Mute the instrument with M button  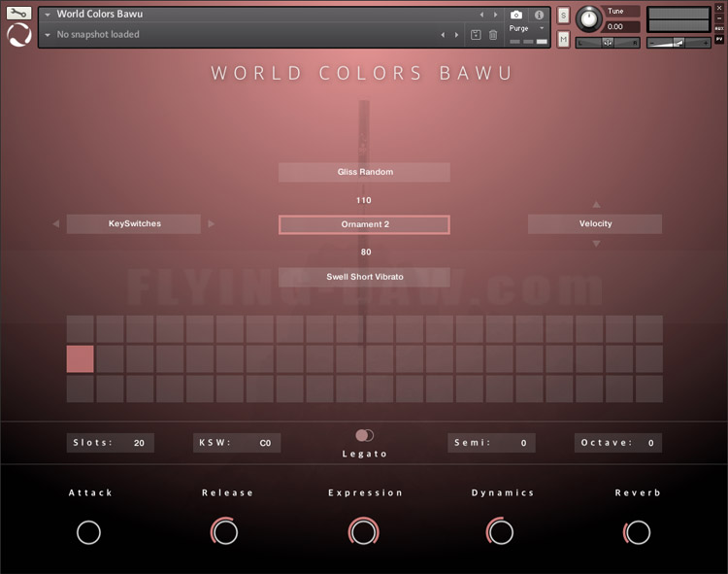pyautogui.click(x=563, y=40)
